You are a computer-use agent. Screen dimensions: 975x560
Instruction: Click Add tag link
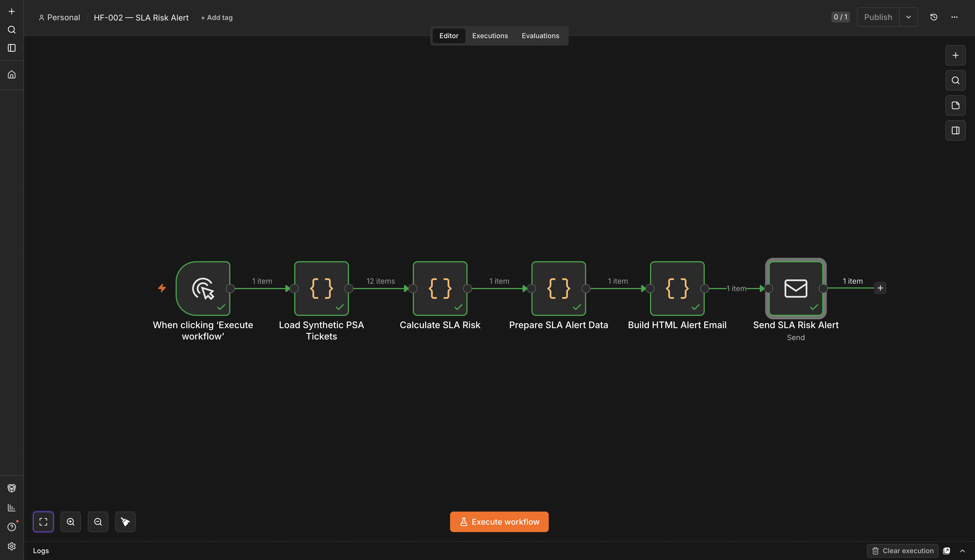pyautogui.click(x=217, y=18)
